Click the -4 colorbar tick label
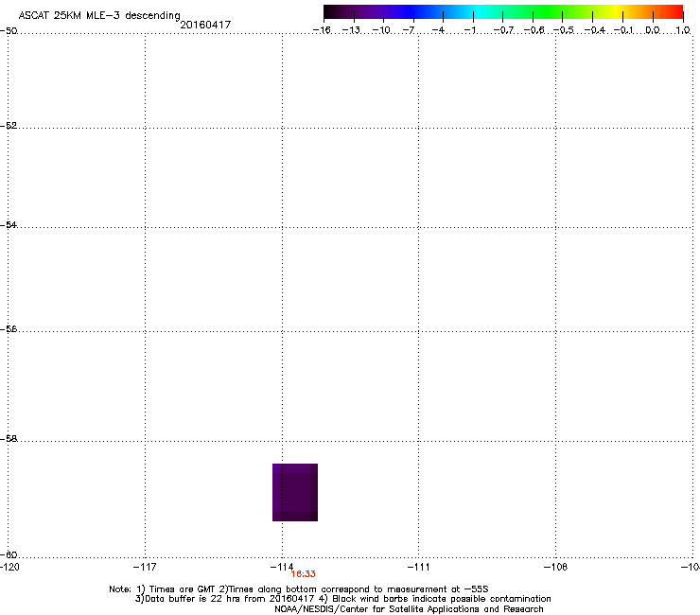This screenshot has width=700, height=615. (x=438, y=30)
